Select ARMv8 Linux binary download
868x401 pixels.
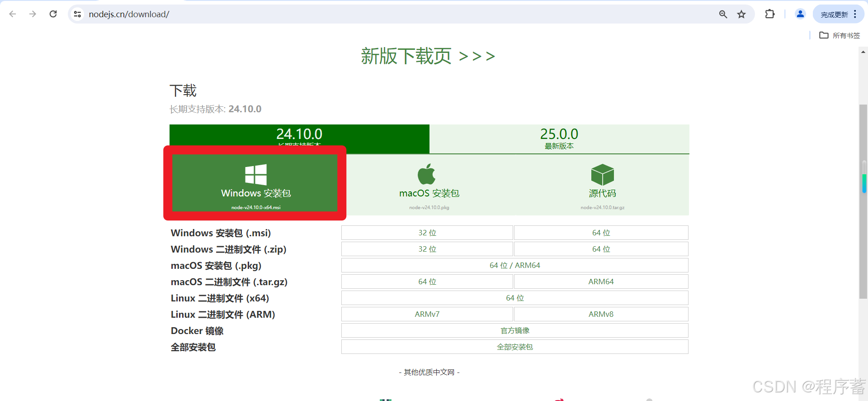[x=601, y=314]
